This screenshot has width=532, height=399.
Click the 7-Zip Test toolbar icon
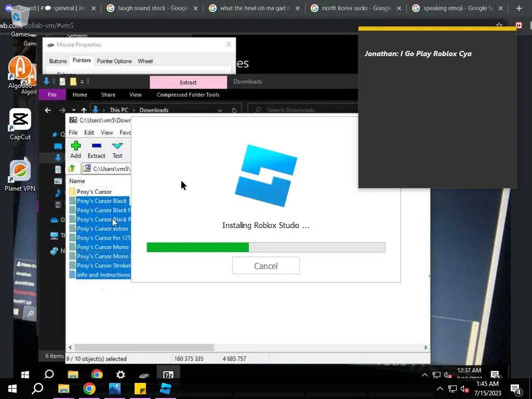[117, 150]
